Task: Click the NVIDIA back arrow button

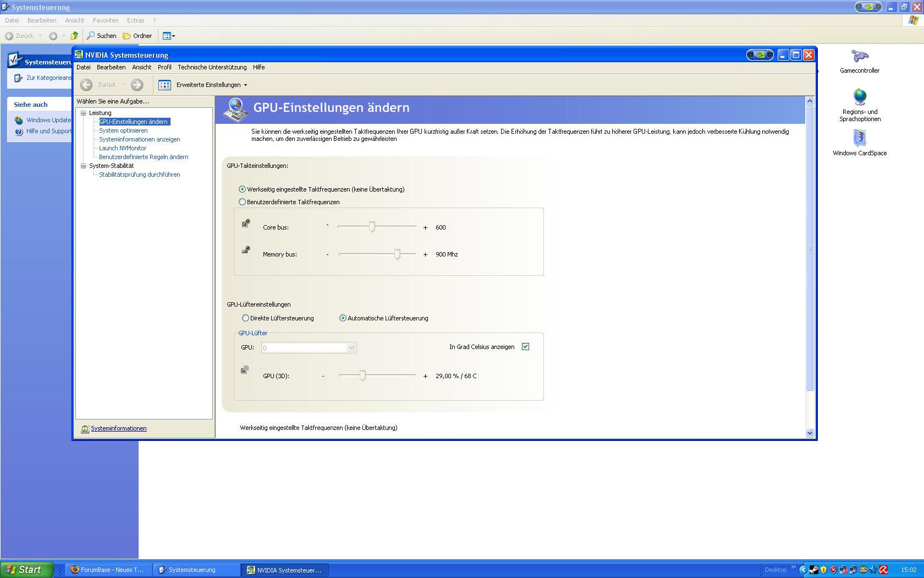Action: click(86, 85)
